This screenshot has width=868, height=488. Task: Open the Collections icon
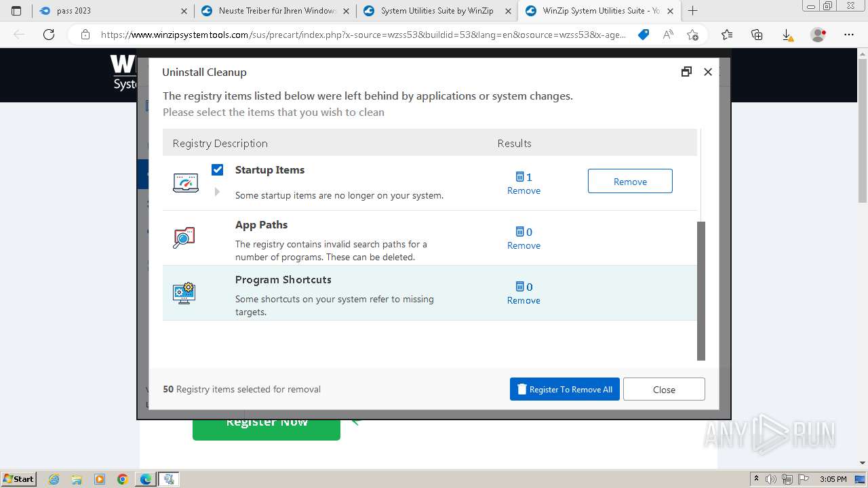point(757,35)
